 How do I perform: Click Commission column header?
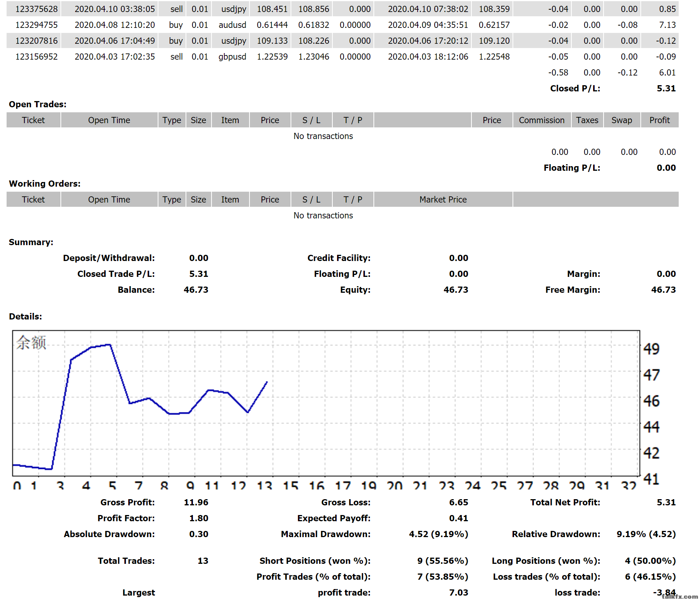(542, 120)
